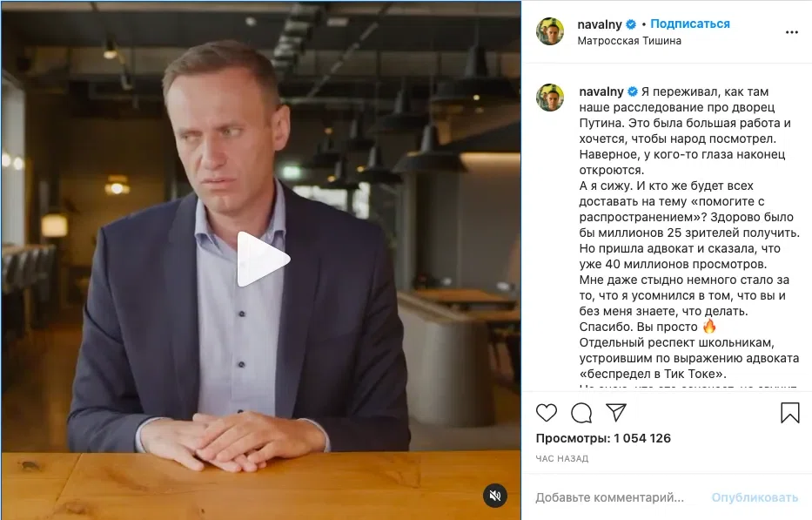Image resolution: width=812 pixels, height=520 pixels.
Task: Like the post with the heart icon
Action: pos(547,413)
